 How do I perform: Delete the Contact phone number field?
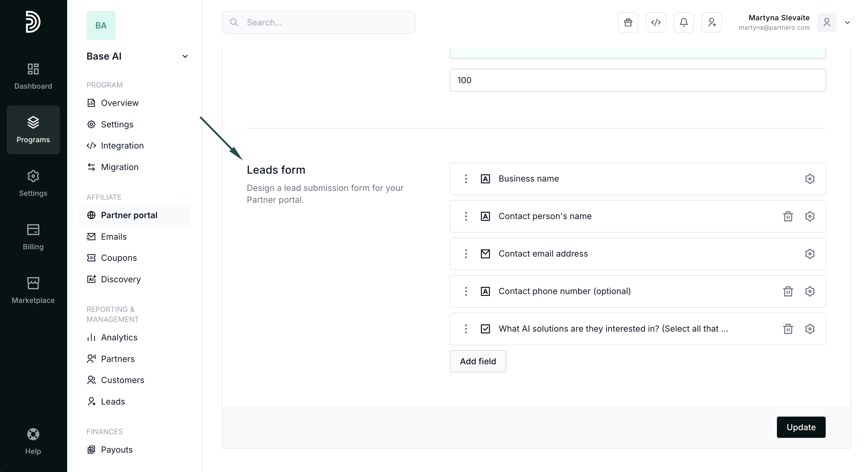click(x=788, y=291)
